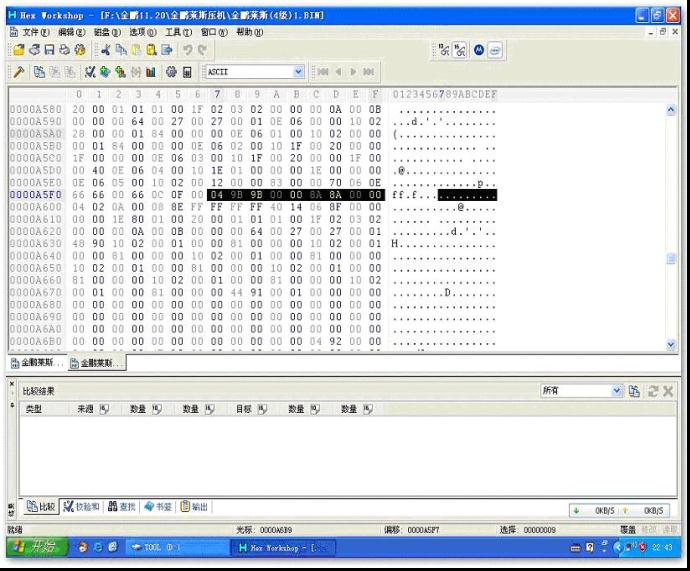Click offset row 0000A580
Image resolution: width=690 pixels, height=571 pixels.
36,110
